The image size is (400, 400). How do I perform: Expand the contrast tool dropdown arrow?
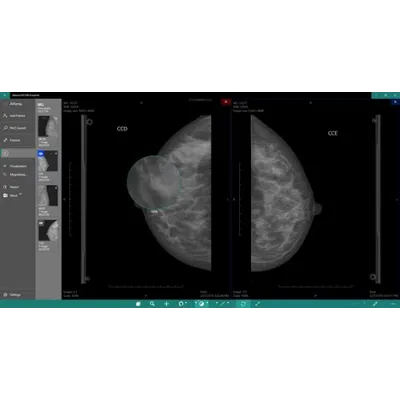[x=207, y=303]
